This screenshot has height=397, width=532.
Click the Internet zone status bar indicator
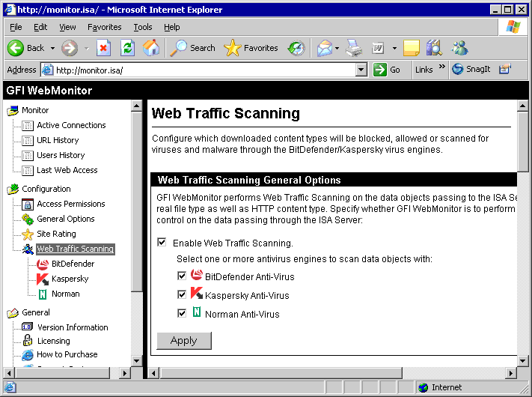pos(440,387)
